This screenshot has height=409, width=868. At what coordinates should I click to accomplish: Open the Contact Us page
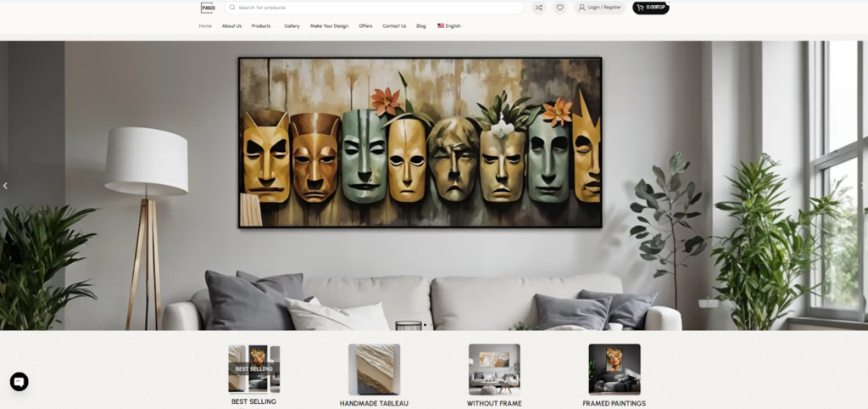pyautogui.click(x=394, y=26)
